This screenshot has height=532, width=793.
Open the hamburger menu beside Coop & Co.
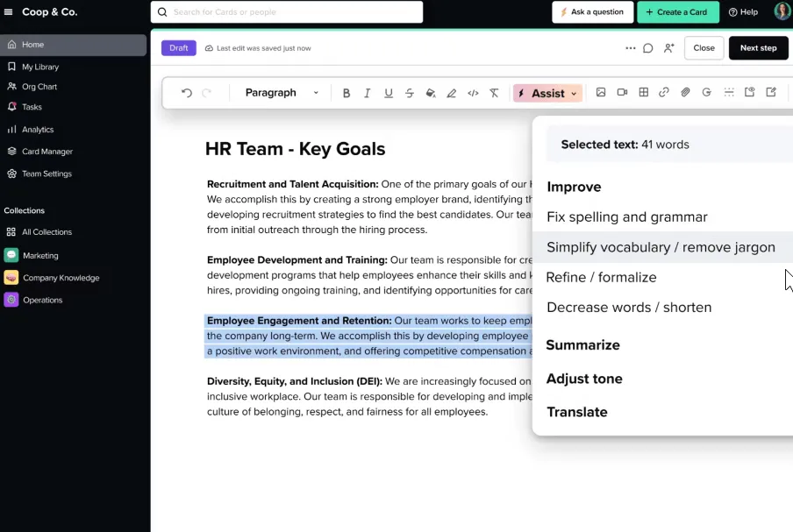point(8,11)
